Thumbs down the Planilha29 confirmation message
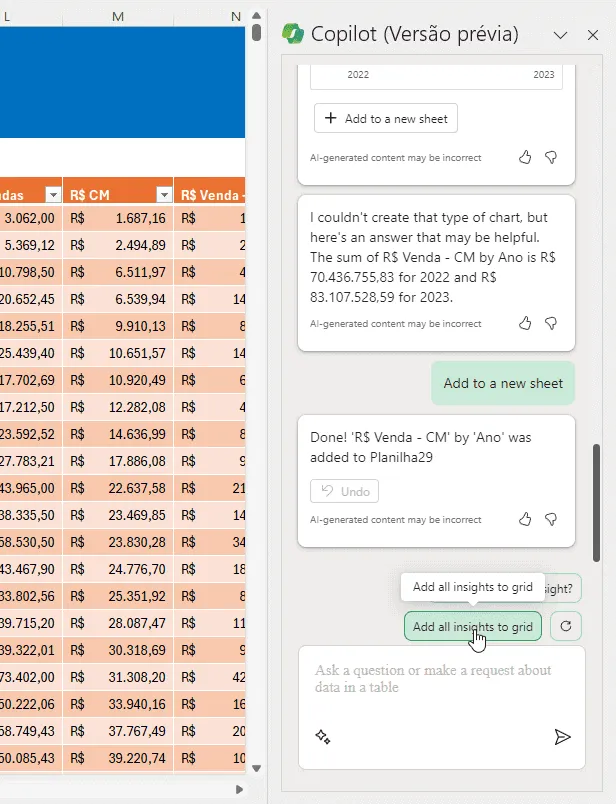This screenshot has width=616, height=804. (551, 519)
